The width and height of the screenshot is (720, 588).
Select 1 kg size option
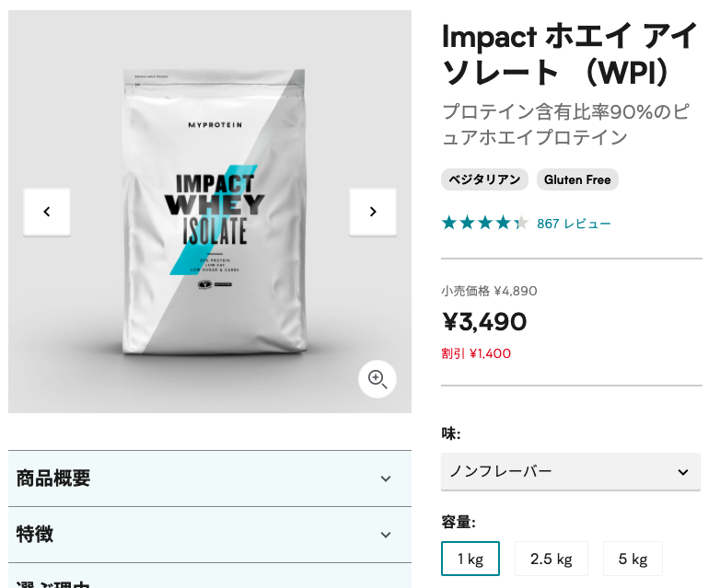coord(470,559)
